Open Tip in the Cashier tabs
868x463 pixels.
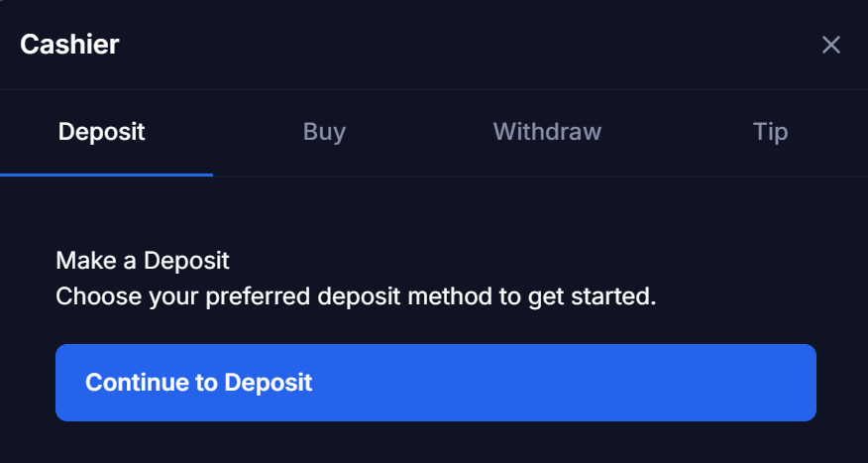point(770,132)
